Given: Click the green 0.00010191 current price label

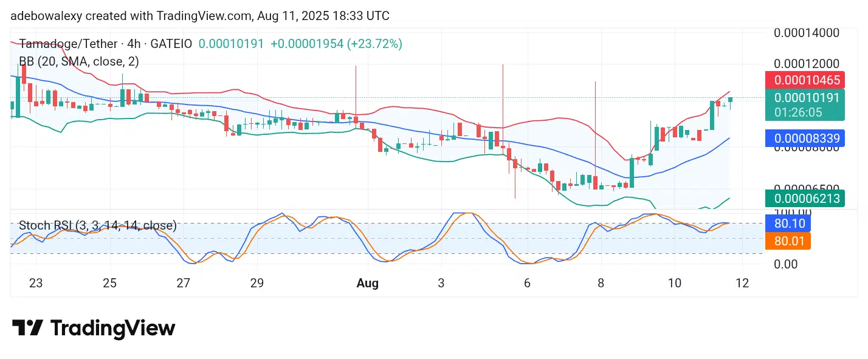Looking at the screenshot, I should [805, 98].
